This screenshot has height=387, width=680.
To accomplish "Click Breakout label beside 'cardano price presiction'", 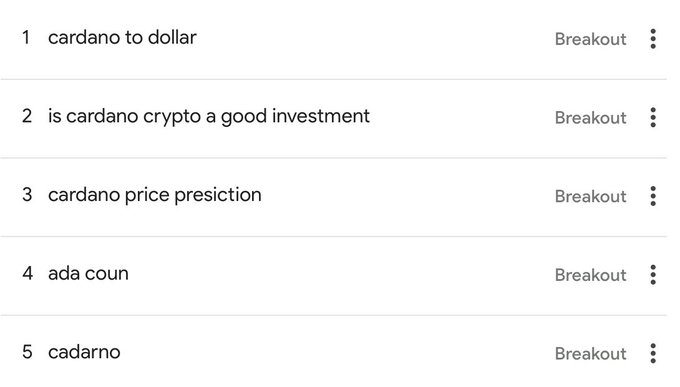I will pos(590,196).
